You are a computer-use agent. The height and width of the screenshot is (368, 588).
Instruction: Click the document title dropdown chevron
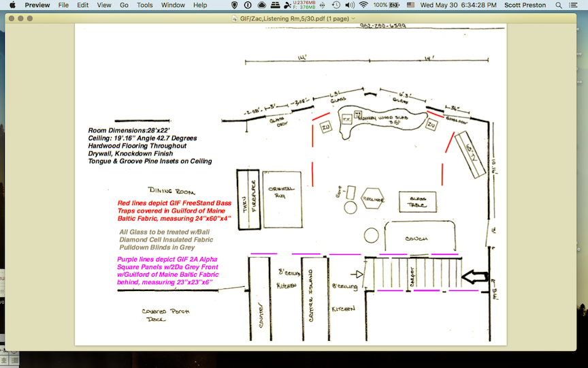353,18
